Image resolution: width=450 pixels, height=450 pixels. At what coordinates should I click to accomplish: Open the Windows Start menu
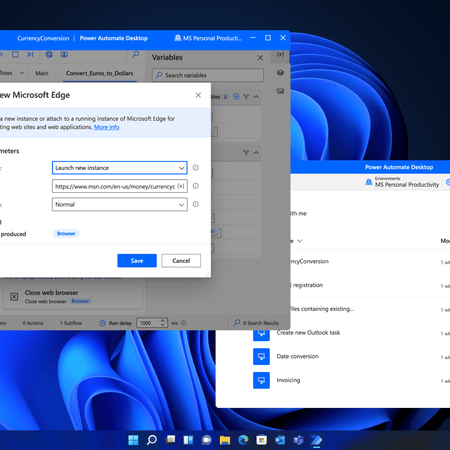[133, 440]
